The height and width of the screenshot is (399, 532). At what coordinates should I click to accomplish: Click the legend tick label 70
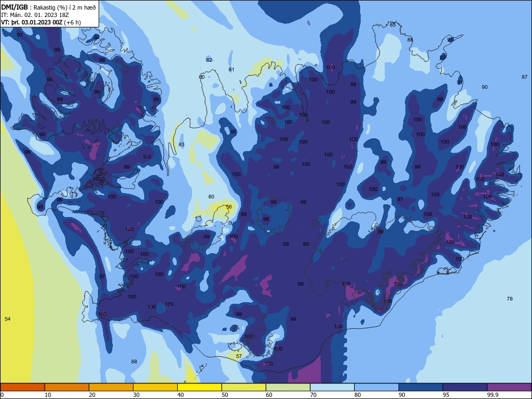(313, 395)
